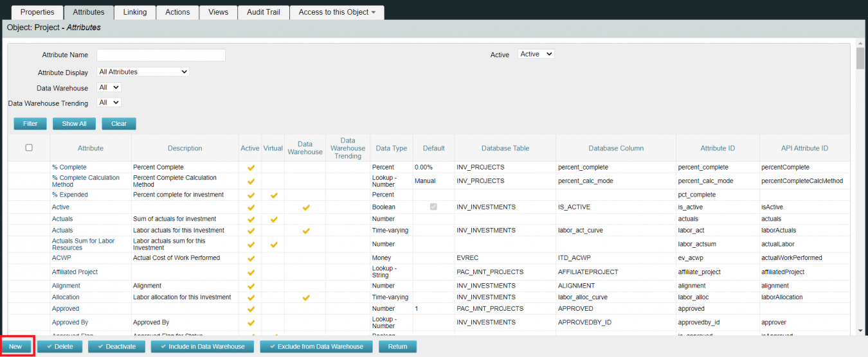Click the Default checkbox in Active row
Screen dimensions: 868x357
(433, 207)
